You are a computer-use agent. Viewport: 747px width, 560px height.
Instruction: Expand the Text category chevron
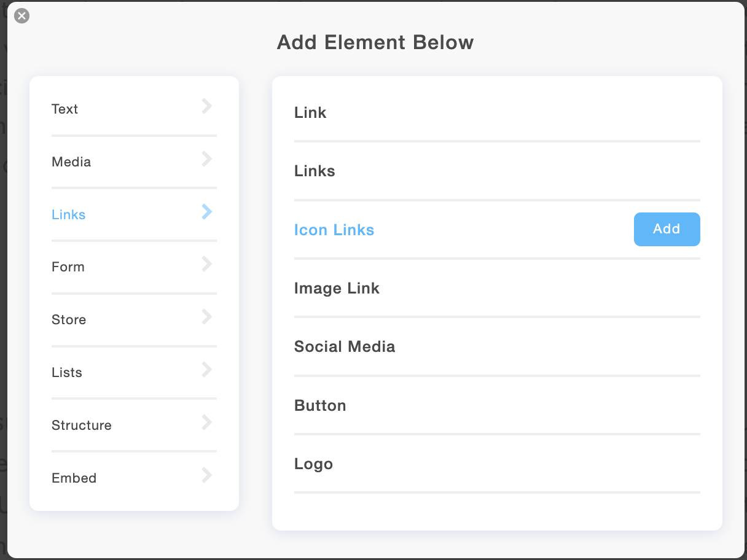pos(206,106)
